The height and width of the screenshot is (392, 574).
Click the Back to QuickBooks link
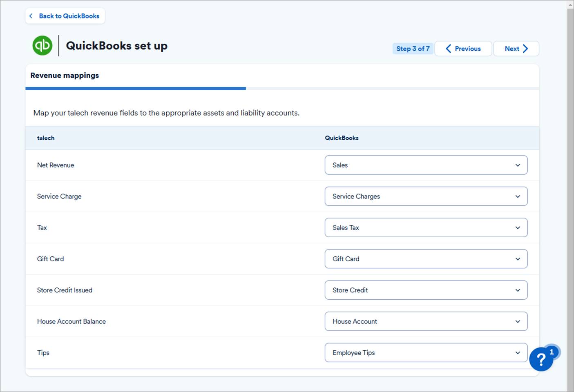pyautogui.click(x=65, y=16)
